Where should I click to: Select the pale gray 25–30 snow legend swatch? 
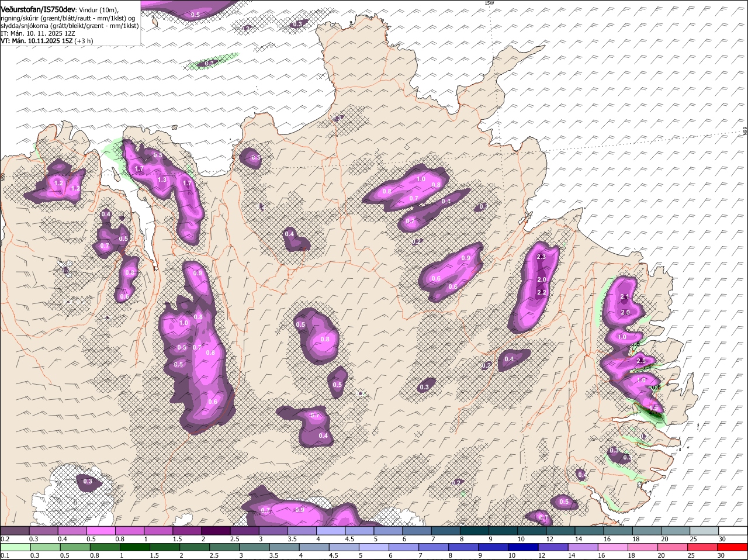coord(705,530)
